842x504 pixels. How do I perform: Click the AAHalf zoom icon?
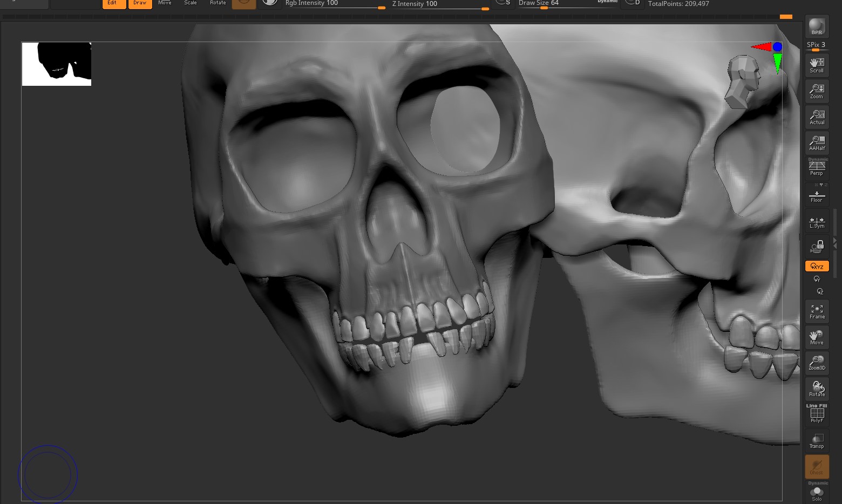click(817, 143)
